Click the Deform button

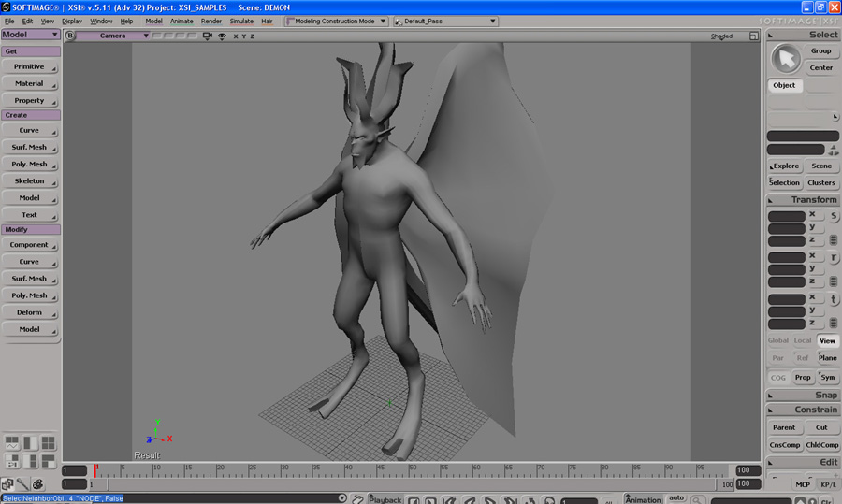(30, 312)
